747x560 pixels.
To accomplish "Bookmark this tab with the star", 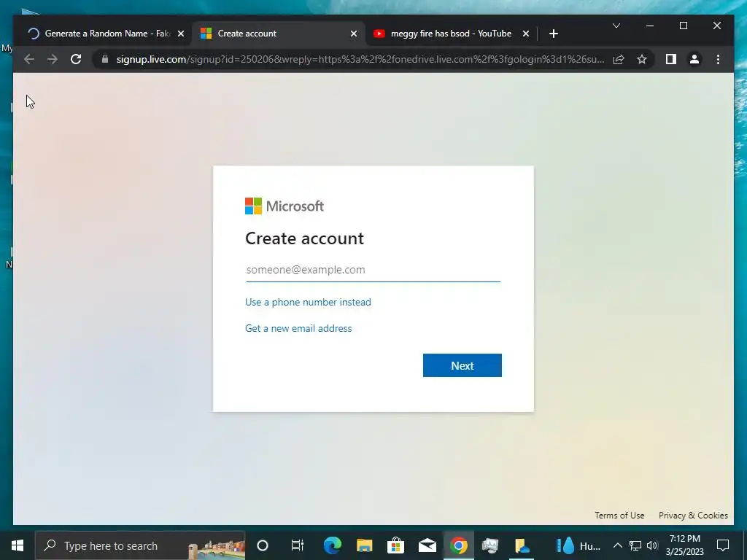I will click(x=642, y=59).
